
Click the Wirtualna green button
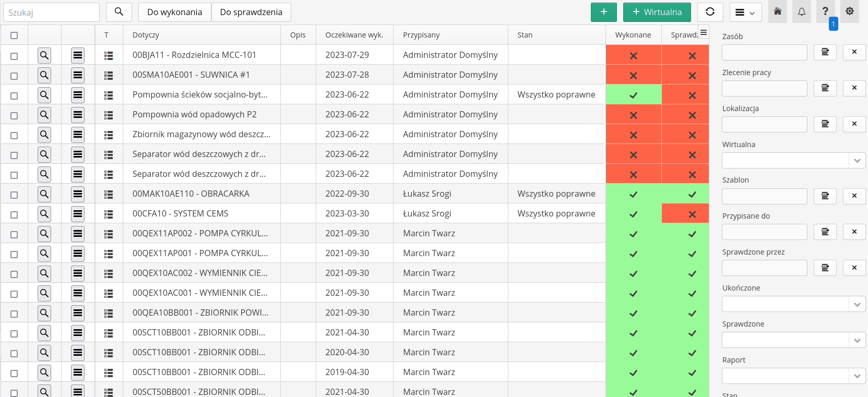point(657,12)
